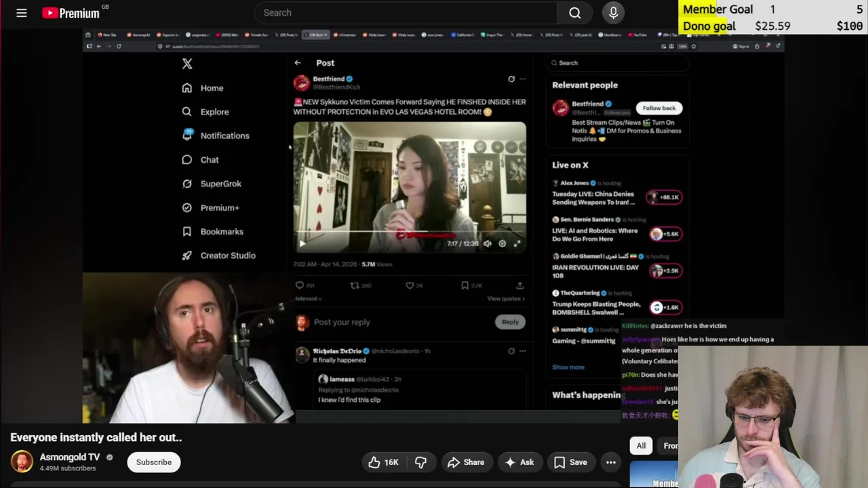Open summit1g Gaming live entry
Screen dimensions: 868x488
click(585, 335)
